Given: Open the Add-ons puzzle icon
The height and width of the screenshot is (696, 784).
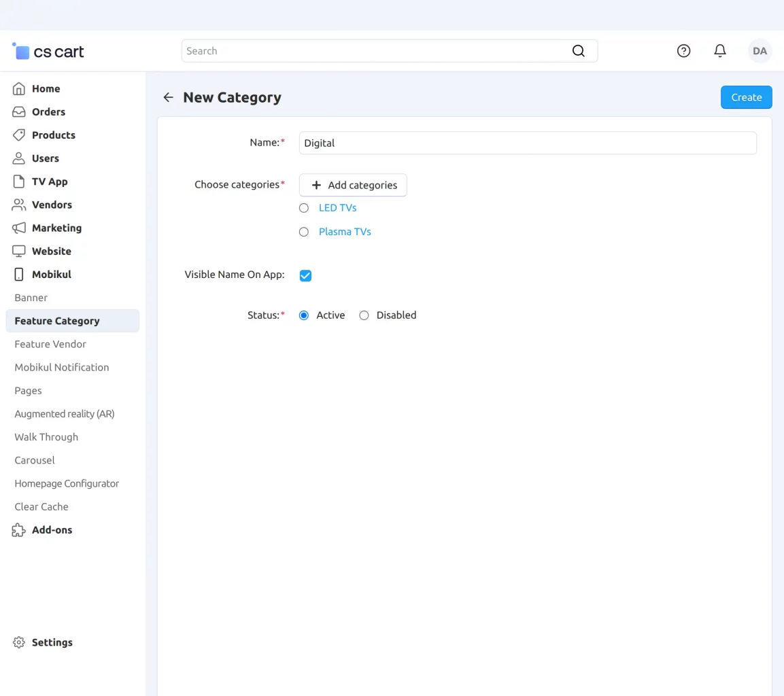Looking at the screenshot, I should [17, 529].
